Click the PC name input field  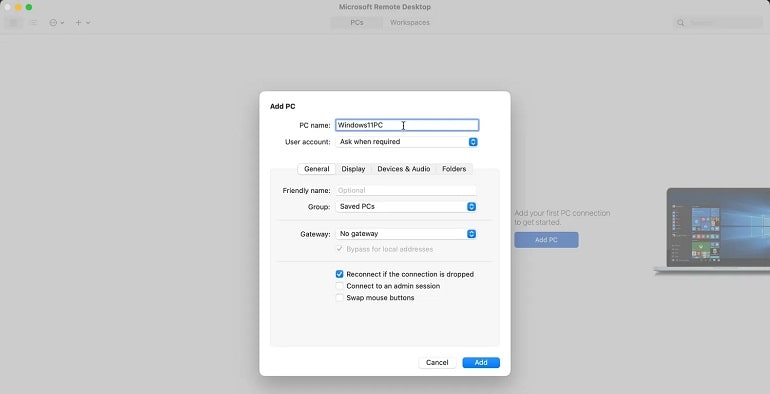click(407, 125)
